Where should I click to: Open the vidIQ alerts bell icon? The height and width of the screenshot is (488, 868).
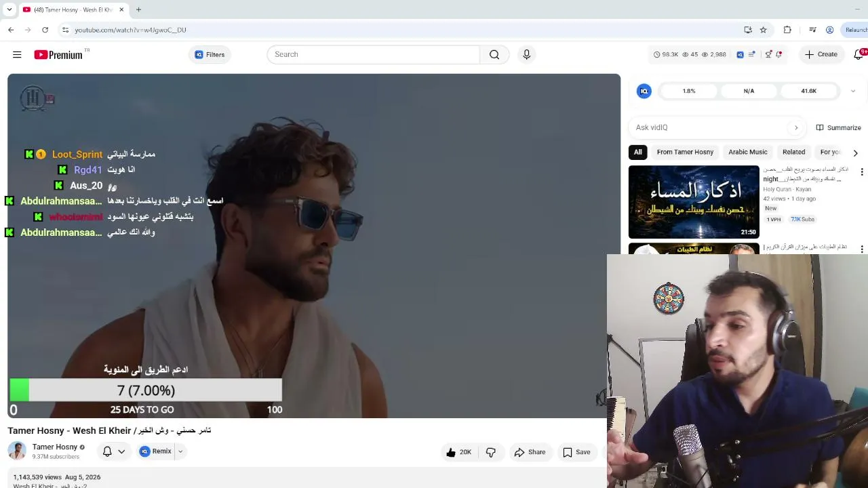pyautogui.click(x=779, y=54)
